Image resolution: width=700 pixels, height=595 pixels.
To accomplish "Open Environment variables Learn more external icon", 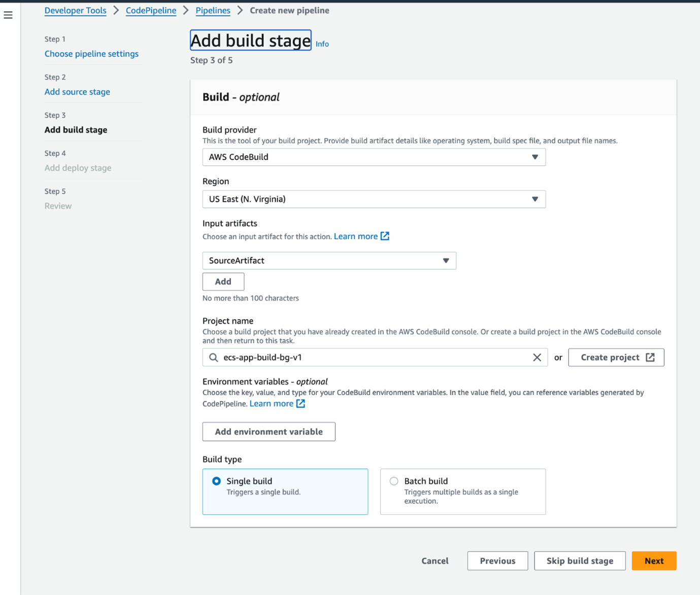I will point(301,404).
